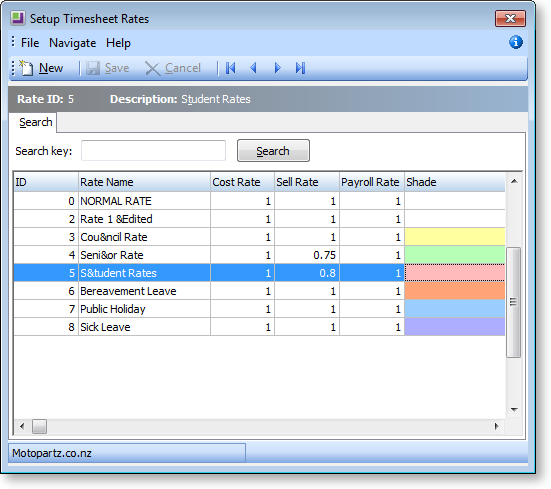This screenshot has height=489, width=551.
Task: Select the Sick Leave row
Action: [x=259, y=327]
